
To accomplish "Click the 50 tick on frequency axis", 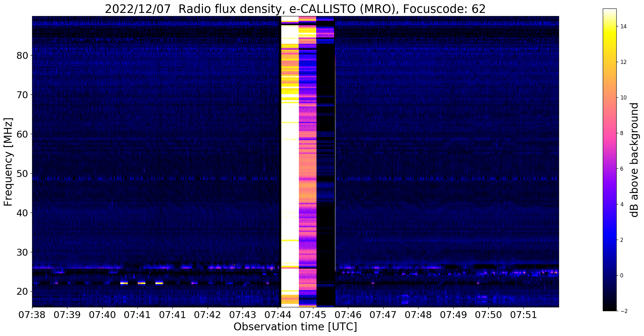I will [22, 174].
